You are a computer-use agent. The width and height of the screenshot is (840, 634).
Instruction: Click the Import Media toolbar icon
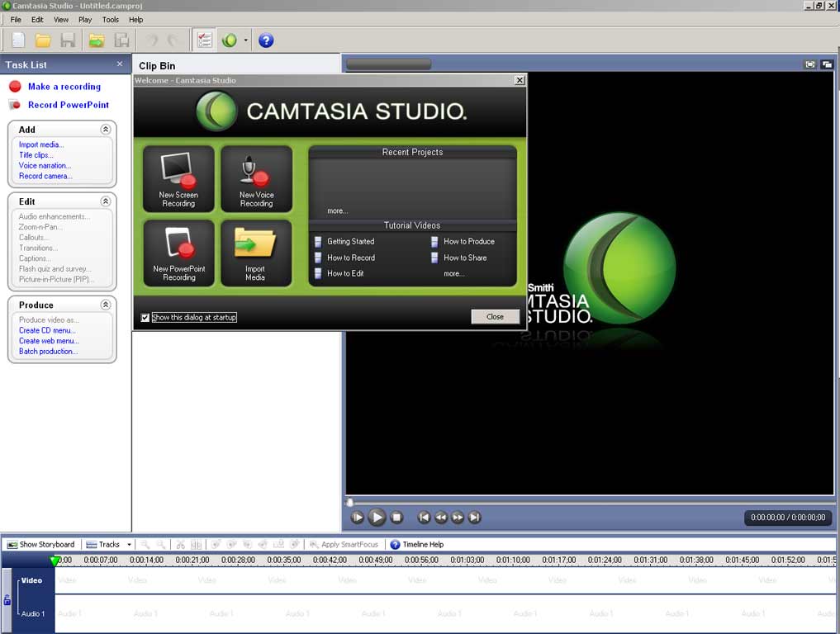coord(97,40)
